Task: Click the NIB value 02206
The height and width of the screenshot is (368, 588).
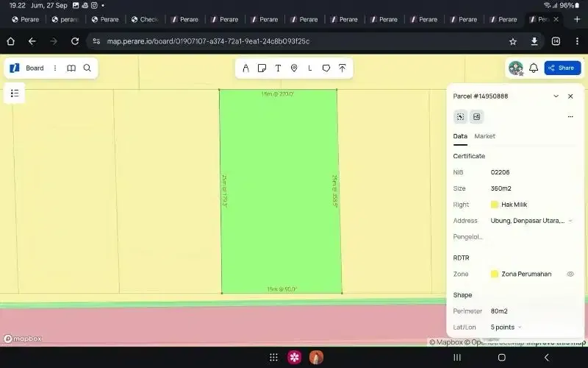Action: point(500,172)
